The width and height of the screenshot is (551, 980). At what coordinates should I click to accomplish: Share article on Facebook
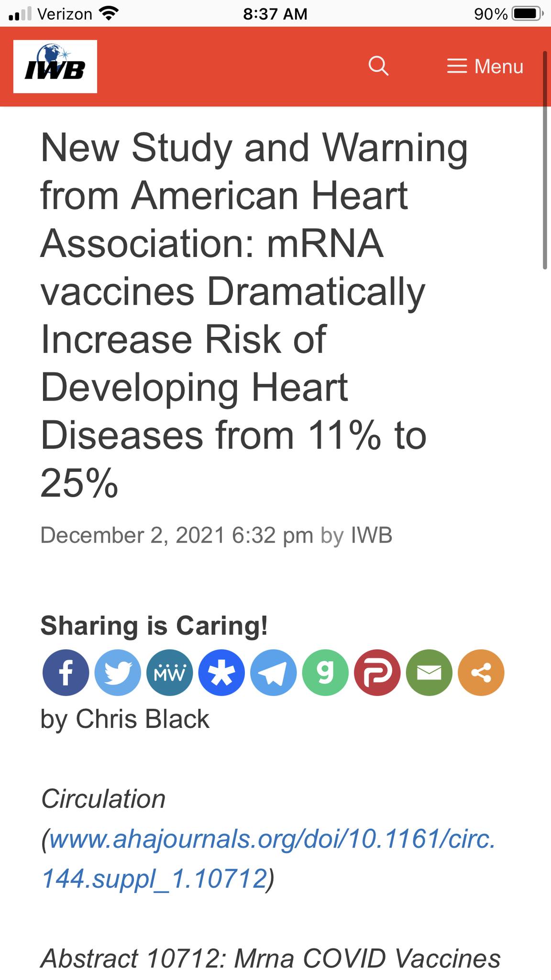66,672
